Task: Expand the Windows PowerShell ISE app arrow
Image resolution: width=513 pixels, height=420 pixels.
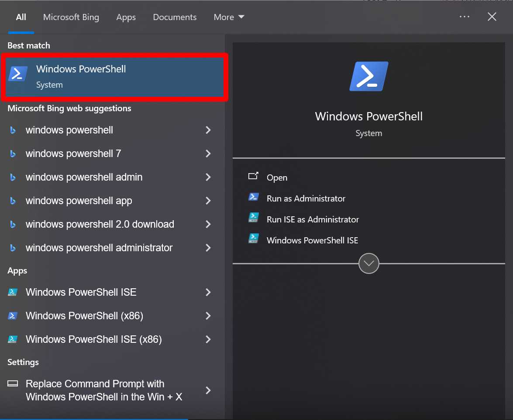Action: click(208, 292)
